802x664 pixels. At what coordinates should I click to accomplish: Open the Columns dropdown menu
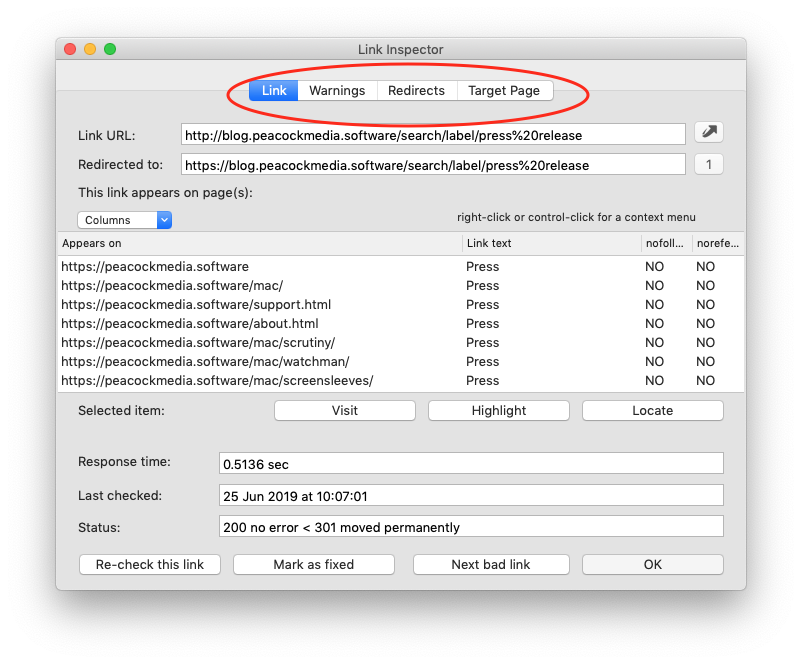pyautogui.click(x=124, y=220)
